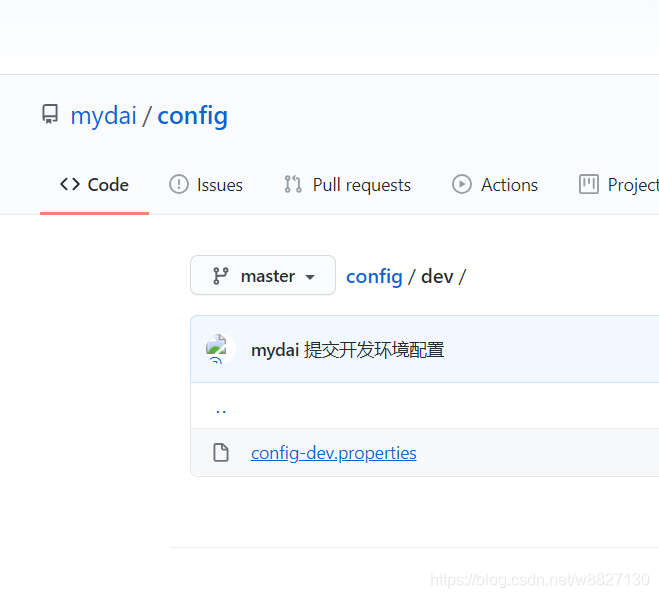Click the file icon beside config-dev.properties
This screenshot has height=598, width=659.
221,453
